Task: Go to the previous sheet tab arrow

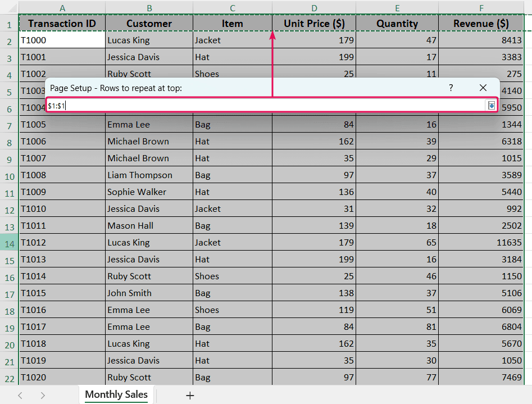Action: point(20,395)
